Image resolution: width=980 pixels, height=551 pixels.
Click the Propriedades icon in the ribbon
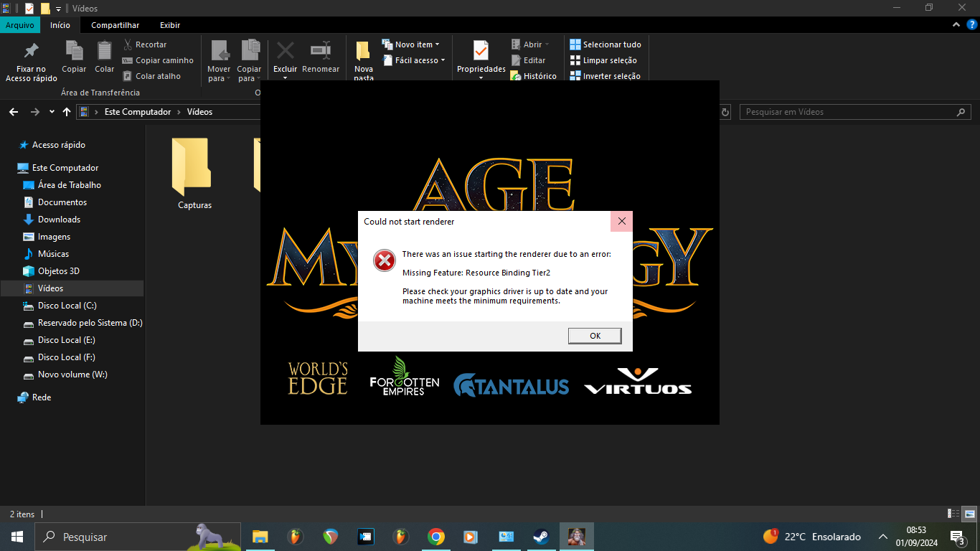(481, 52)
